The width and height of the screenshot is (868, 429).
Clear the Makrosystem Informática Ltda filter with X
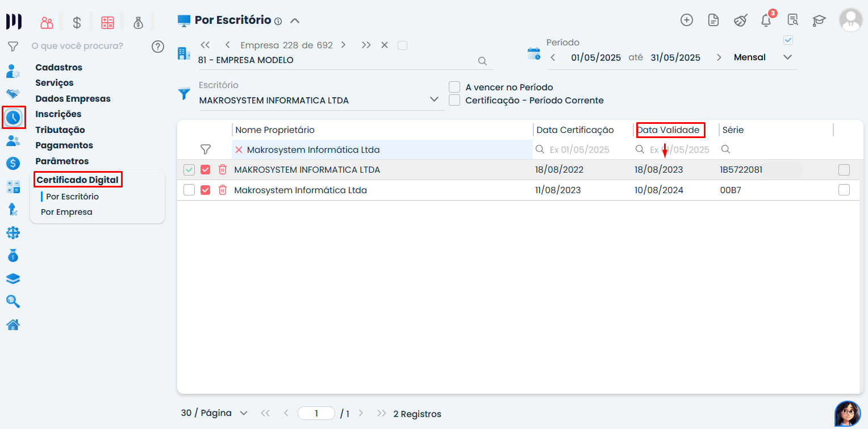pyautogui.click(x=239, y=149)
